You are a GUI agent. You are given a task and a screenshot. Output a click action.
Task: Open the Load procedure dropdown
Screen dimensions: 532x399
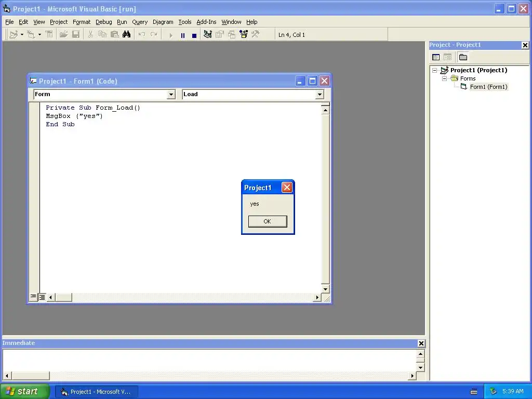[x=320, y=95]
